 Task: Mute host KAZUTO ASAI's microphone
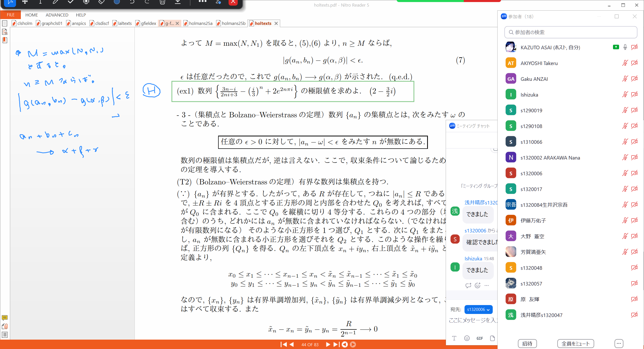coord(625,47)
